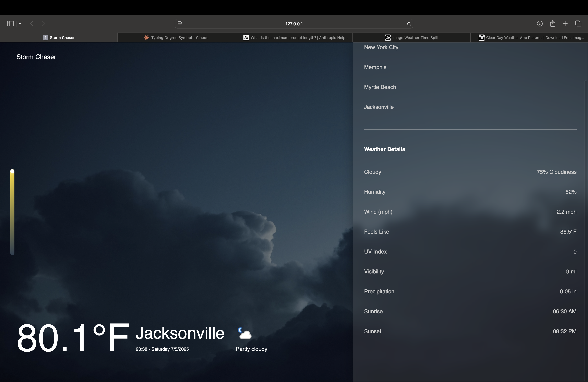Click the Visibility value 9 mi

tap(571, 271)
